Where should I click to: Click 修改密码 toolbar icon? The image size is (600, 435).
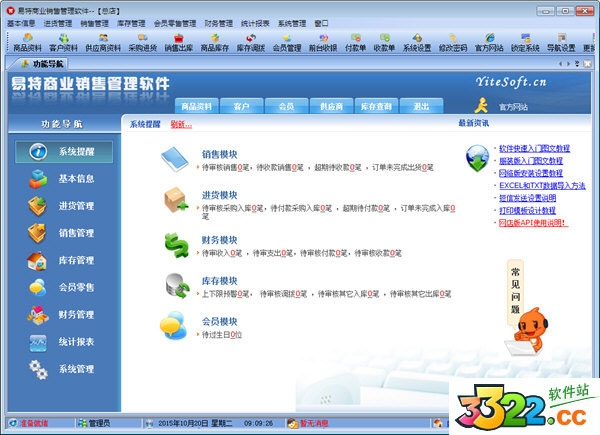[x=453, y=42]
